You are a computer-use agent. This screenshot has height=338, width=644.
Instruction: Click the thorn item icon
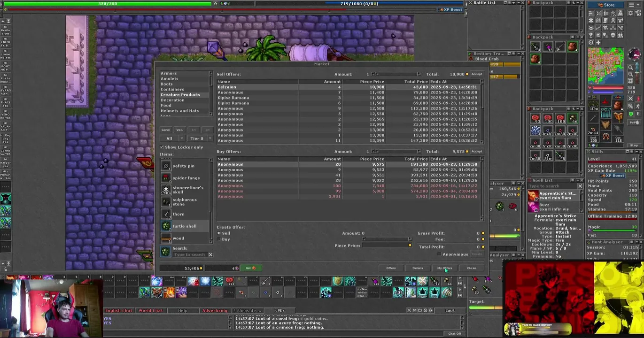pos(166,214)
